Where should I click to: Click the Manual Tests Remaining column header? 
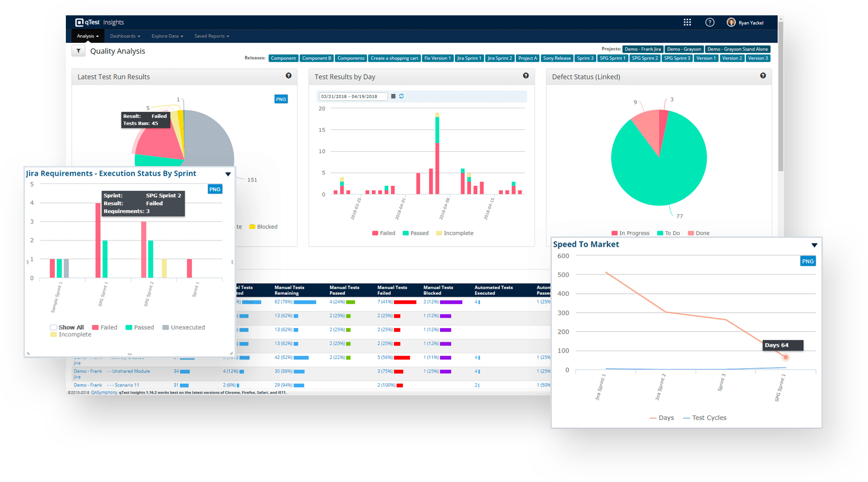[289, 290]
